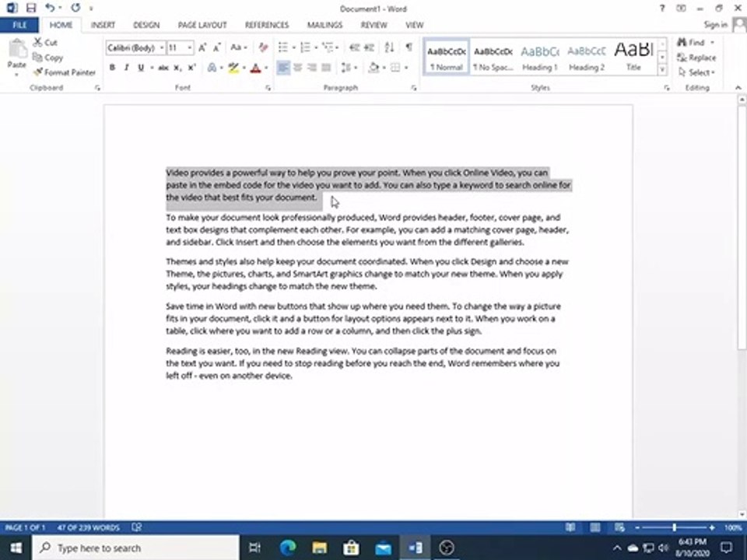The image size is (747, 560).
Task: Decrease paragraph indent
Action: pos(354,47)
